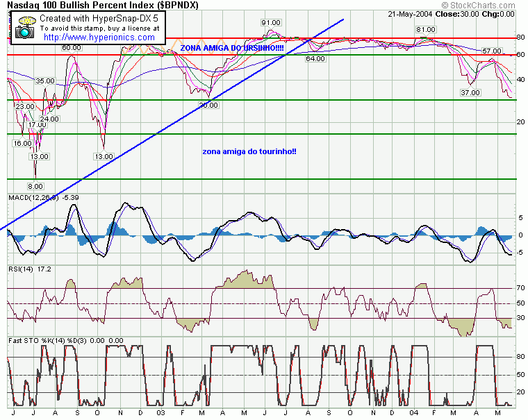The image size is (528, 420).
Task: Click the 70 level on the RSI scale
Action: 520,288
